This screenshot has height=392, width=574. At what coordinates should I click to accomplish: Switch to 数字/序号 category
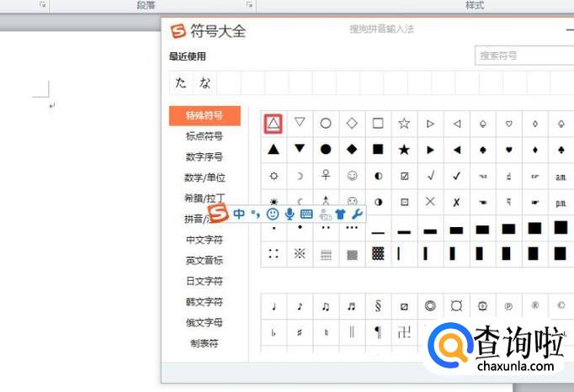coord(205,157)
